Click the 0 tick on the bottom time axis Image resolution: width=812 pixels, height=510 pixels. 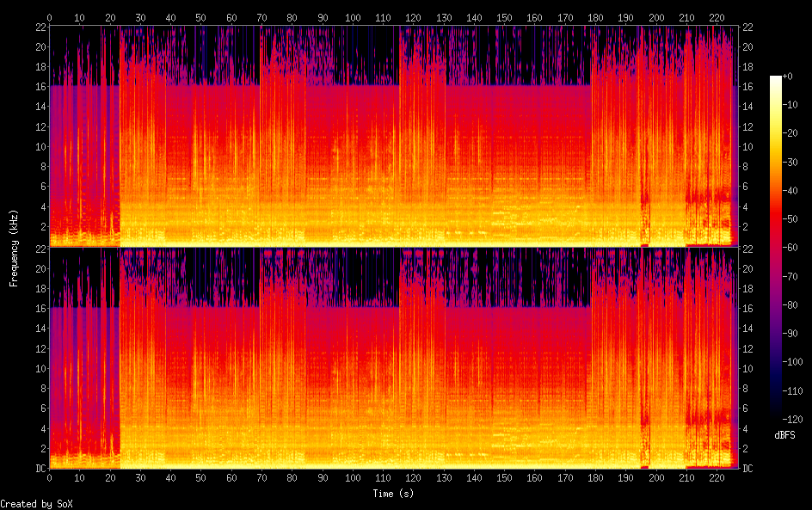pyautogui.click(x=50, y=477)
